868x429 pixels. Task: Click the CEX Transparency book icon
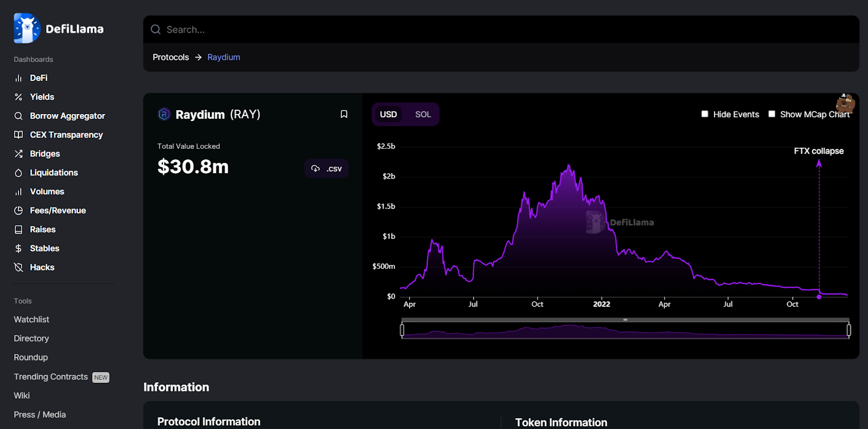tap(18, 135)
